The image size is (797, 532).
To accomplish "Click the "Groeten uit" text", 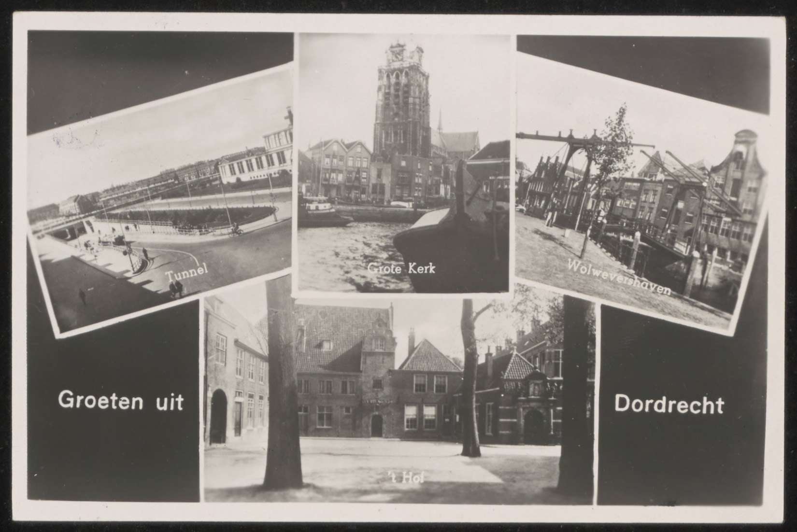I will (121, 401).
